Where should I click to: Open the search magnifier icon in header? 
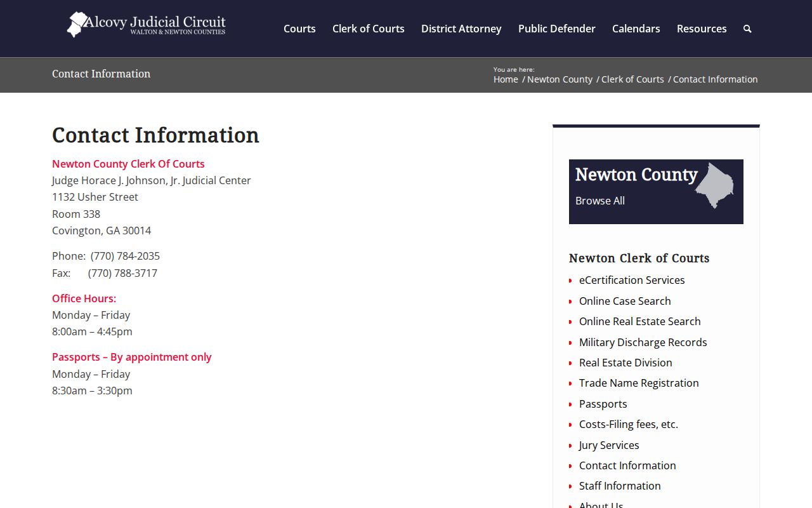click(747, 29)
